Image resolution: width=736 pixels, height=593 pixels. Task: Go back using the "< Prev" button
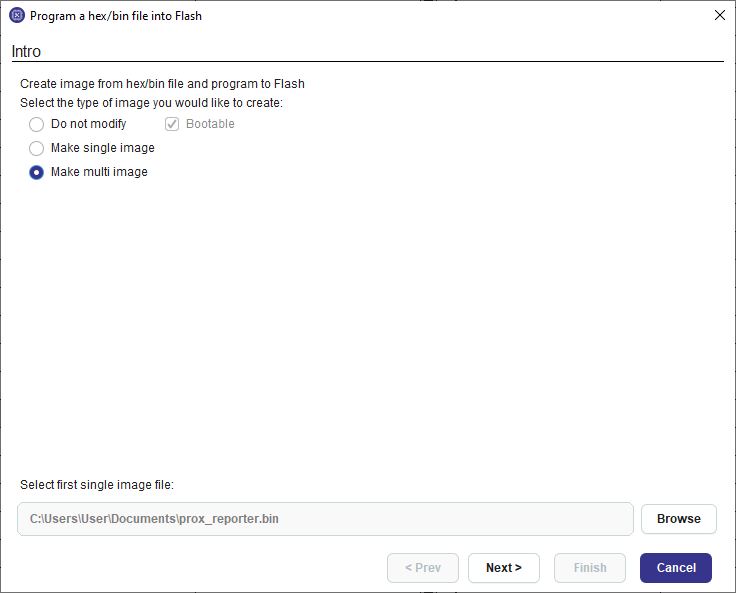tap(422, 568)
